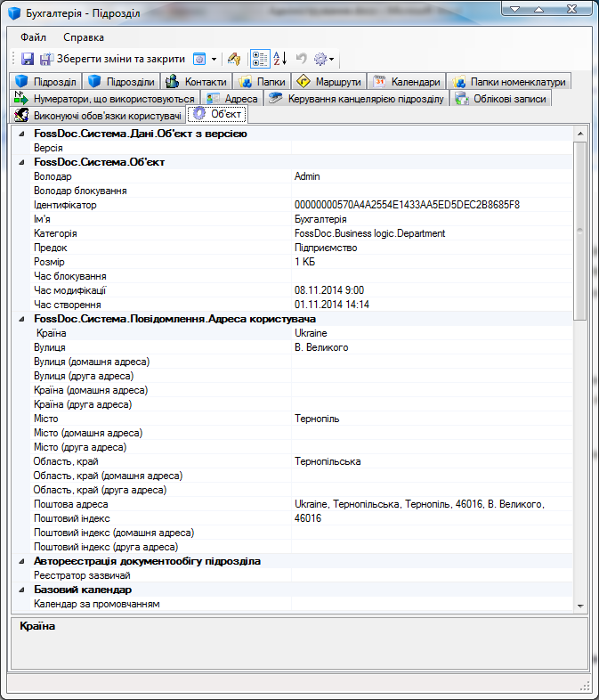Screen dimensions: 599x700
Task: Click the Область value Тернопільська
Action: (328, 461)
